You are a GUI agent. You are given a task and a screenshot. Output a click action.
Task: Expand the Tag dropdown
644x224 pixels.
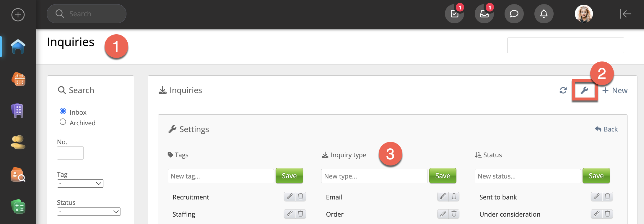[x=80, y=184]
